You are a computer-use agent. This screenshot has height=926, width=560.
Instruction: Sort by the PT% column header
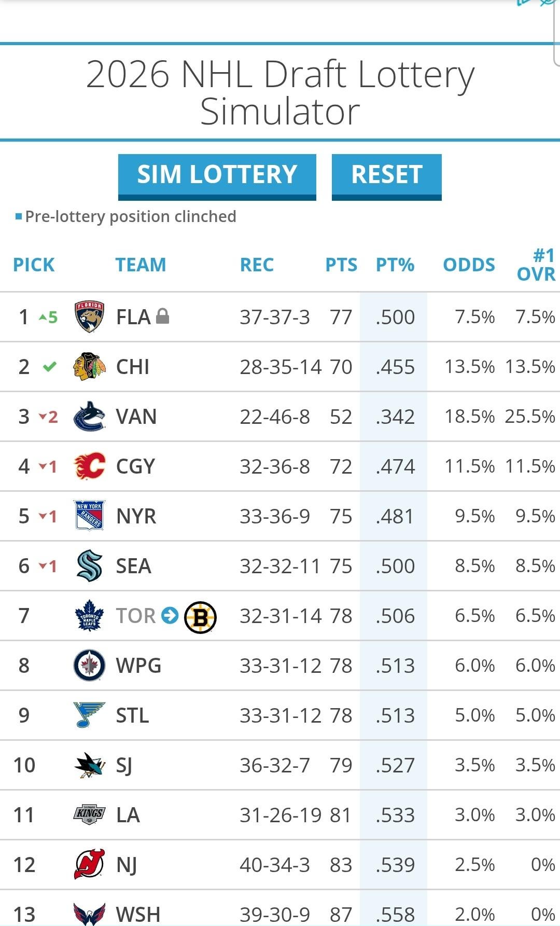coord(395,265)
